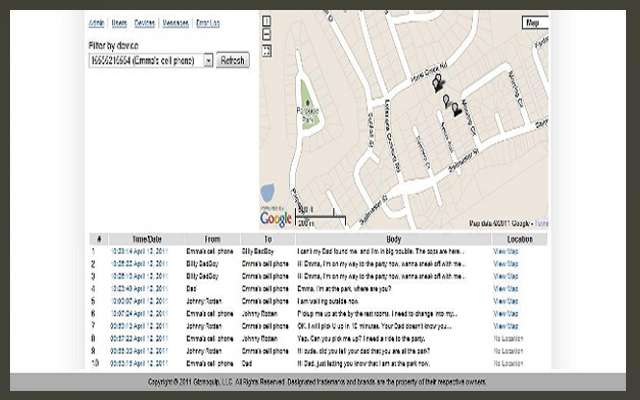The image size is (640, 400).
Task: Go to the Users page
Action: pyautogui.click(x=119, y=20)
